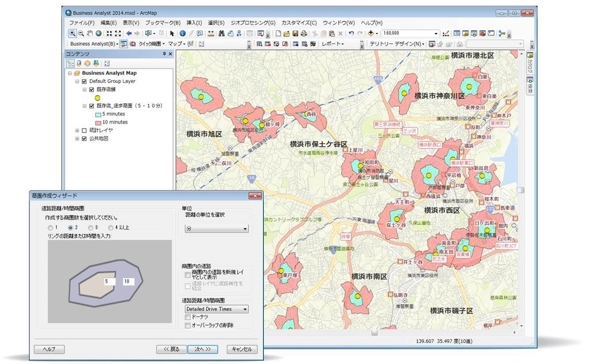
Task: Click the Full Extent globe icon
Action: click(99, 34)
